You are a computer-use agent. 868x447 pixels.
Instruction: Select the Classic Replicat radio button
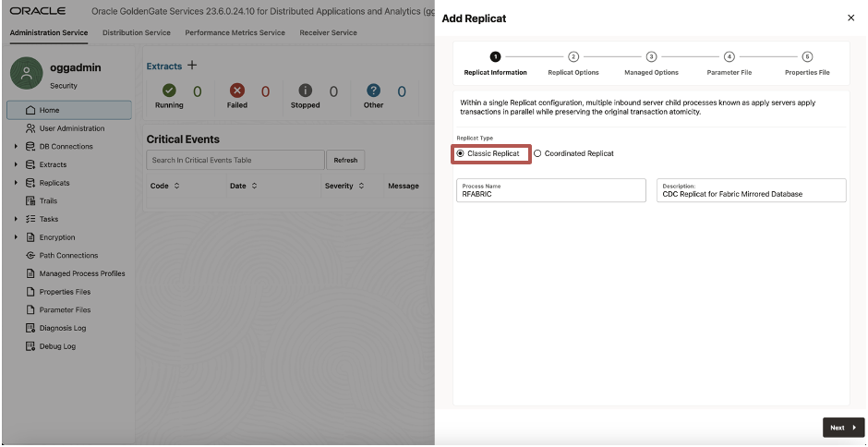pyautogui.click(x=461, y=153)
